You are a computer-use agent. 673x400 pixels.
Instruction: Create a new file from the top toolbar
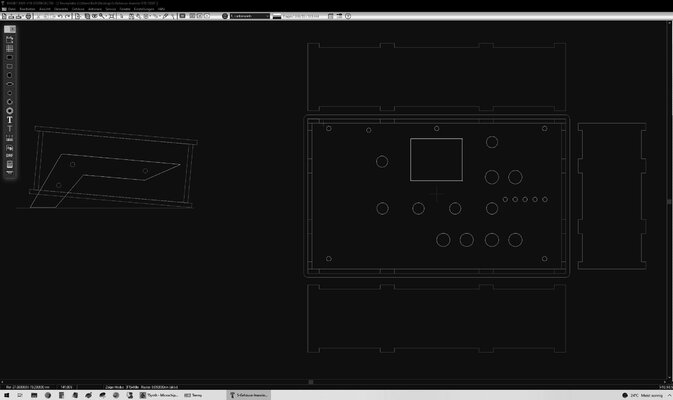4,16
